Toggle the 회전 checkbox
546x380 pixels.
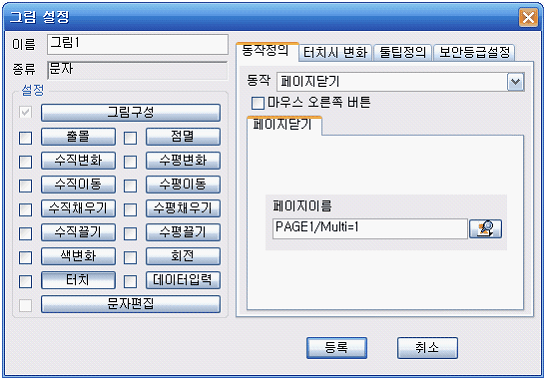point(130,258)
